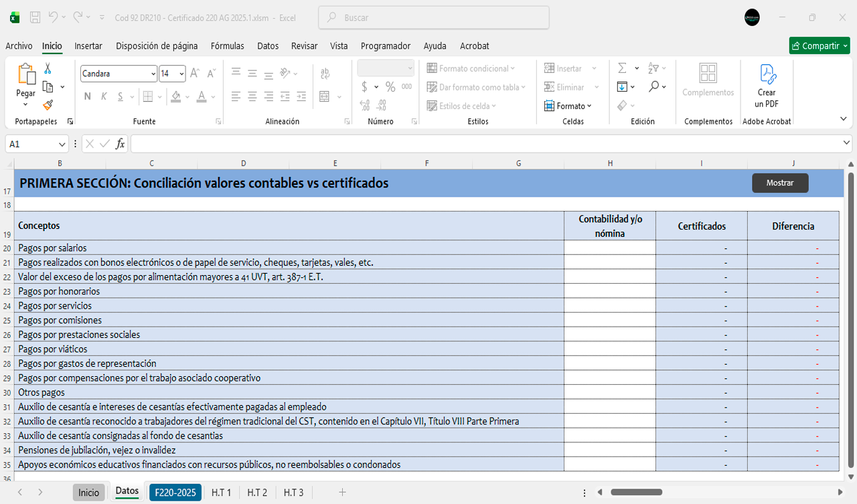The height and width of the screenshot is (504, 857).
Task: Open the font name Candara dropdown
Action: pos(153,74)
